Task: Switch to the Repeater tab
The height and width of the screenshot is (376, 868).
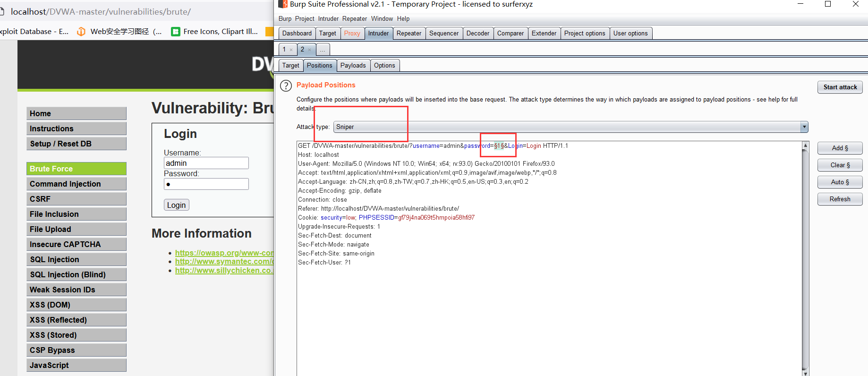Action: pyautogui.click(x=409, y=34)
